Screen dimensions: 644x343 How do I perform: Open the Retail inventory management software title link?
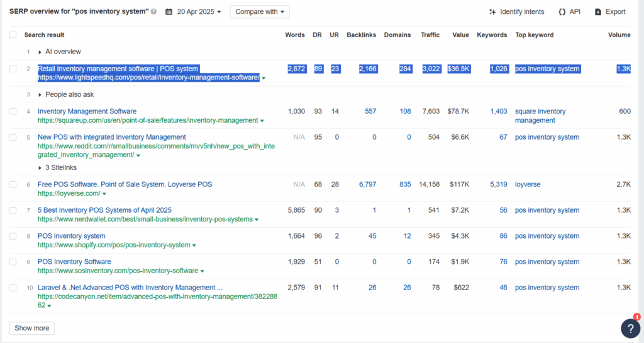click(118, 69)
